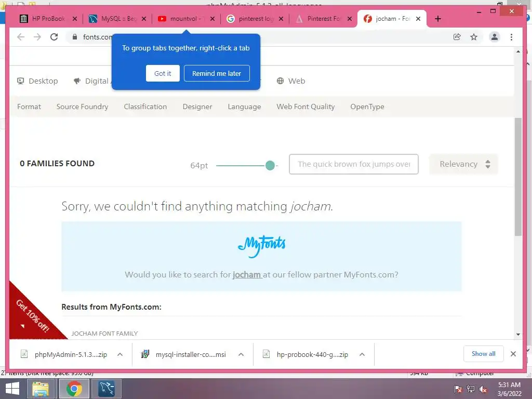The height and width of the screenshot is (399, 532).
Task: Go forward one page
Action: pyautogui.click(x=37, y=37)
